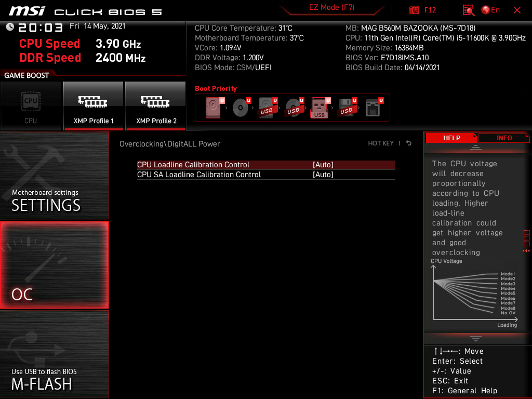Close the BIOS with the red X
The image size is (532, 399).
(x=517, y=10)
